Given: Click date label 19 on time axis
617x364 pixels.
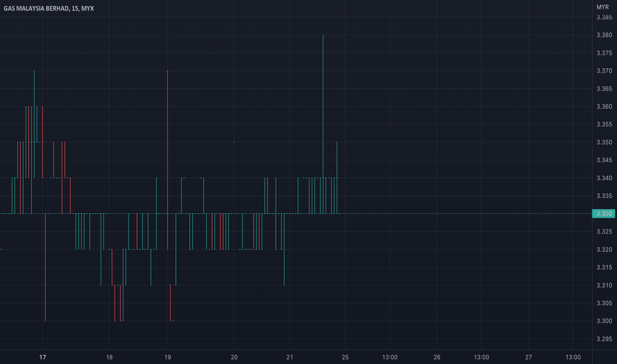Looking at the screenshot, I should click(167, 357).
